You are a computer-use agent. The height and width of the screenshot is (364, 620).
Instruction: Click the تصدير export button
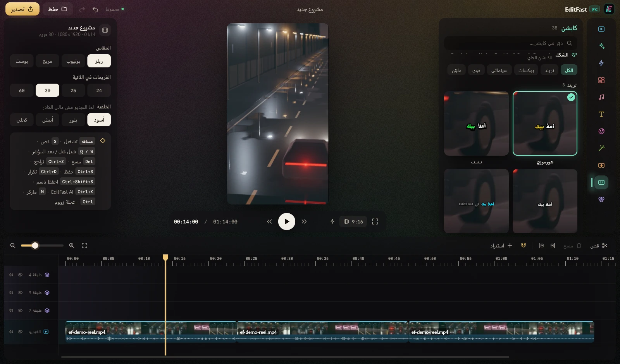pos(22,9)
